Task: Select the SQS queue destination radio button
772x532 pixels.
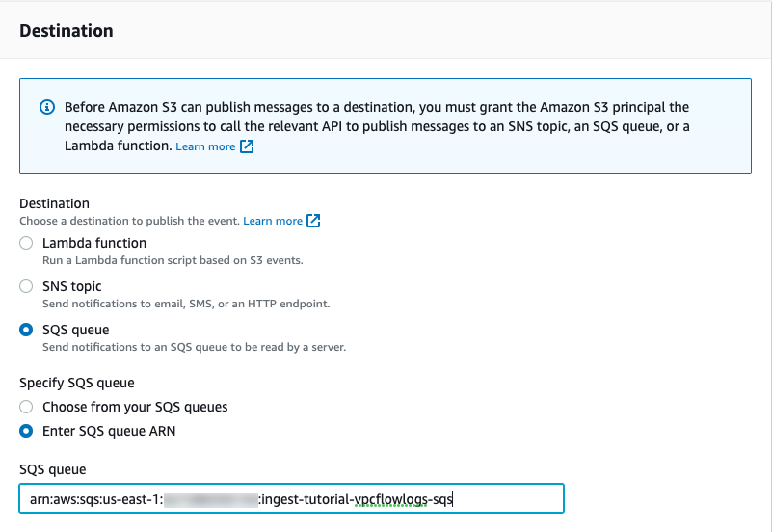Action: (x=26, y=331)
